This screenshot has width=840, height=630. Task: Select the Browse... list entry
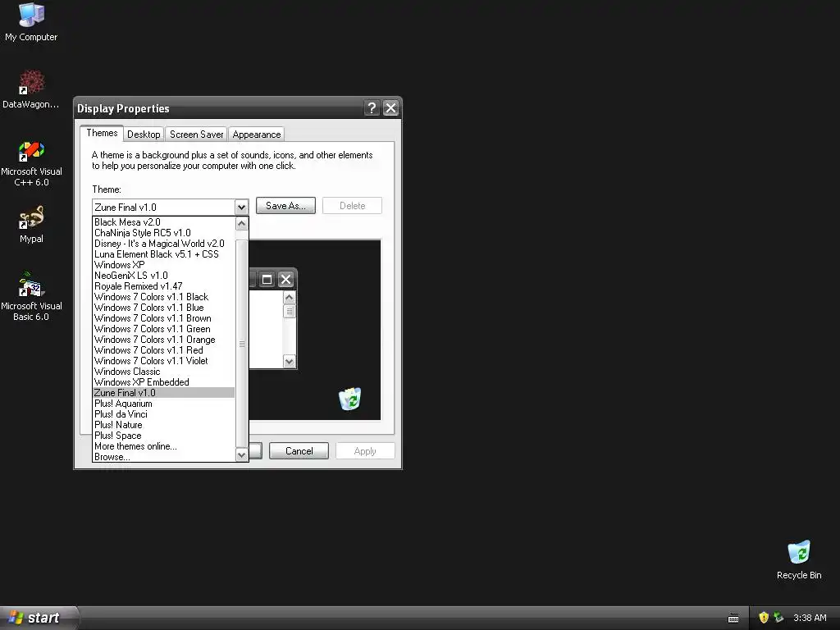(x=164, y=457)
